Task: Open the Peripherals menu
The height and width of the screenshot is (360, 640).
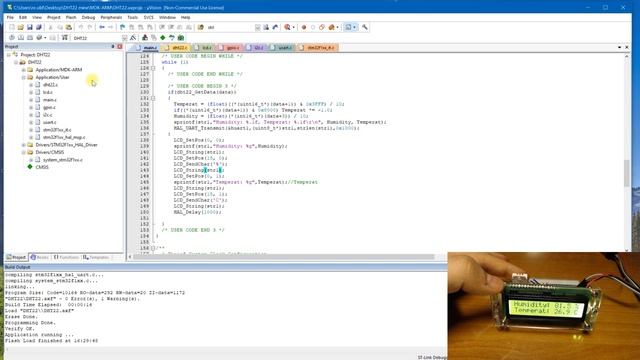Action: pos(111,17)
